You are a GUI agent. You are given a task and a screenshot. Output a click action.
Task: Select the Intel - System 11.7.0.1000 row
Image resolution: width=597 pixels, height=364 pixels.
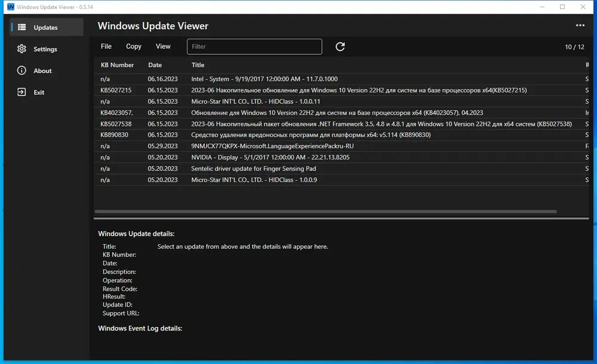(x=341, y=79)
